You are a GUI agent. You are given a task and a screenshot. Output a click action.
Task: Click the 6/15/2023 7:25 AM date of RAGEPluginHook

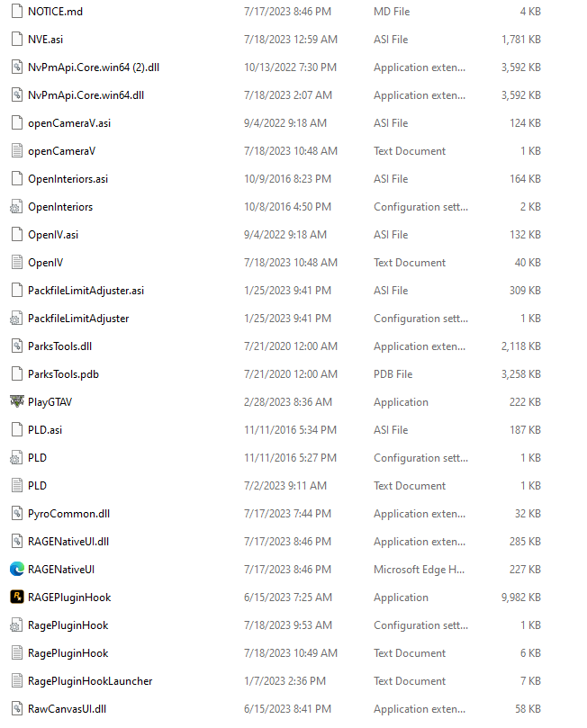288,598
